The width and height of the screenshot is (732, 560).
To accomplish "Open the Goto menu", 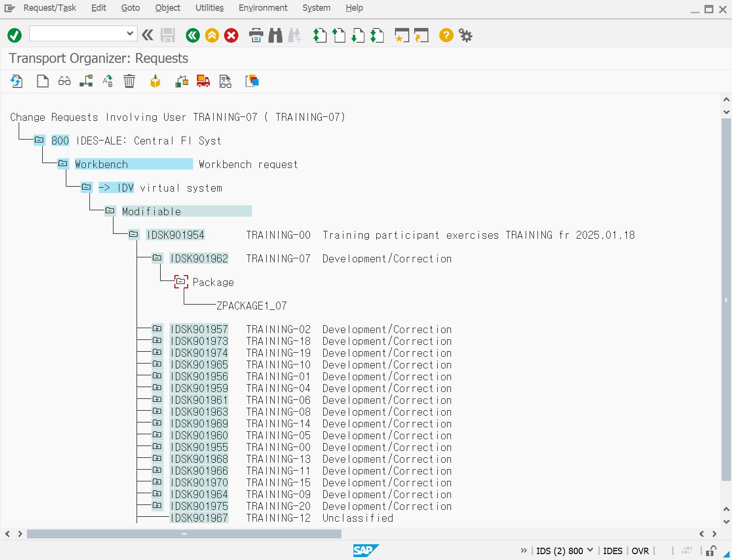I will pos(131,8).
